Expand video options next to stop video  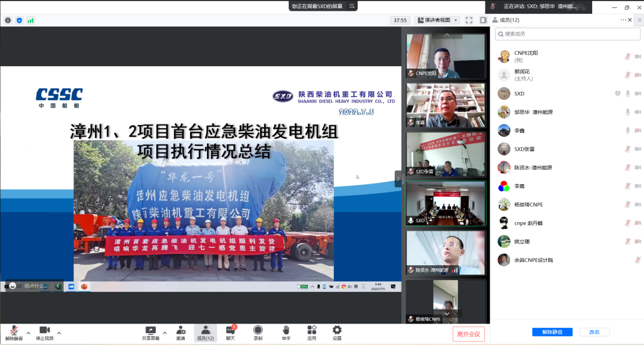59,332
